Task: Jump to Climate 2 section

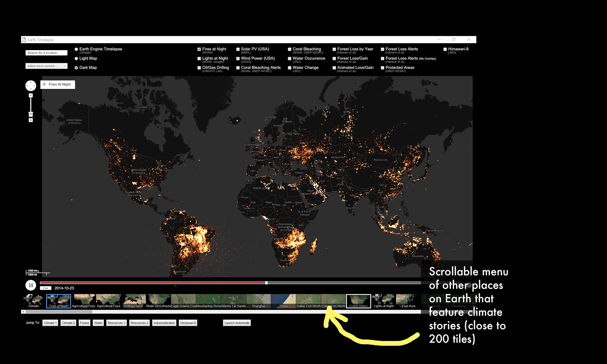Action: coord(68,323)
